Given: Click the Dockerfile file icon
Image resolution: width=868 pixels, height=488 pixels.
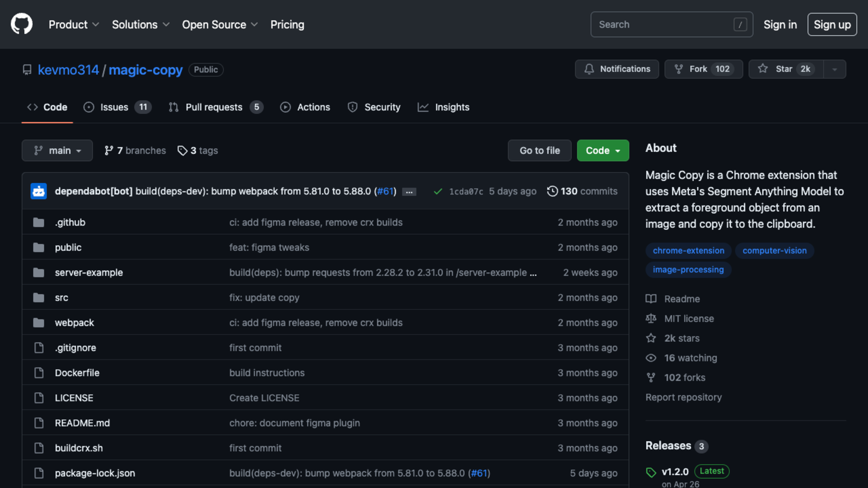Looking at the screenshot, I should point(39,373).
